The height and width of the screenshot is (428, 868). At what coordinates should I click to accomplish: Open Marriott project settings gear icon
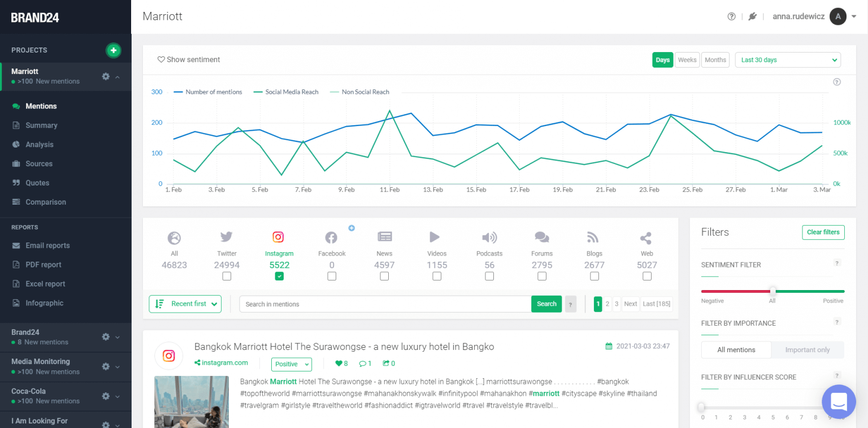coord(106,76)
